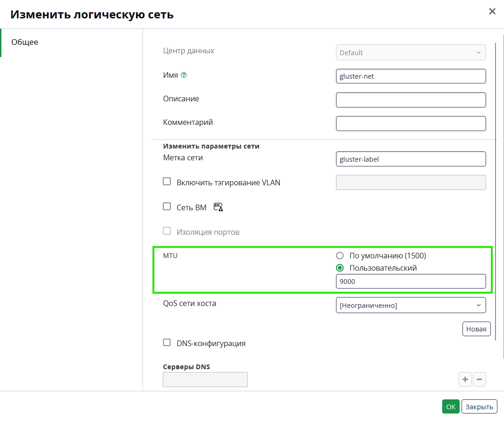
Task: Select the По умолчанию (1500) MTU option
Action: [x=340, y=256]
